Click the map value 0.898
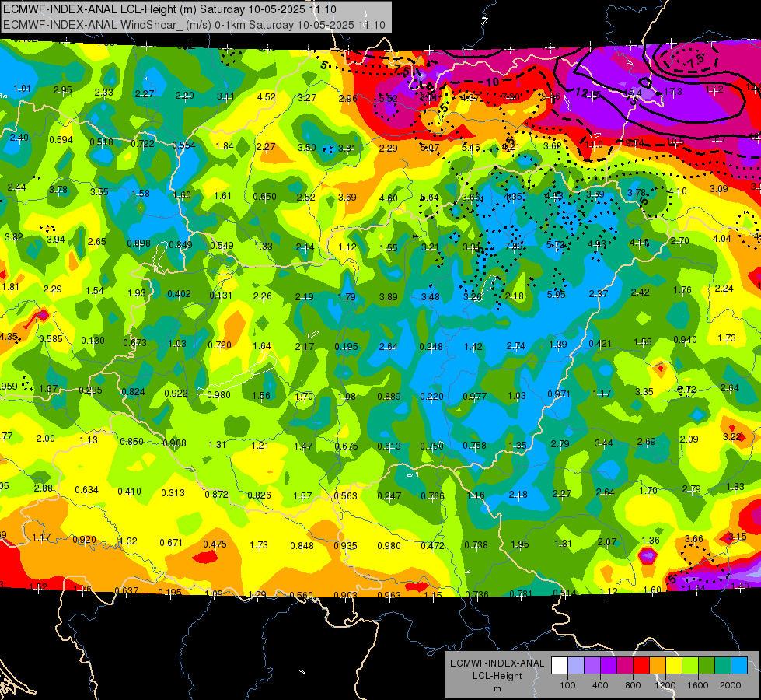This screenshot has width=761, height=700. click(139, 243)
